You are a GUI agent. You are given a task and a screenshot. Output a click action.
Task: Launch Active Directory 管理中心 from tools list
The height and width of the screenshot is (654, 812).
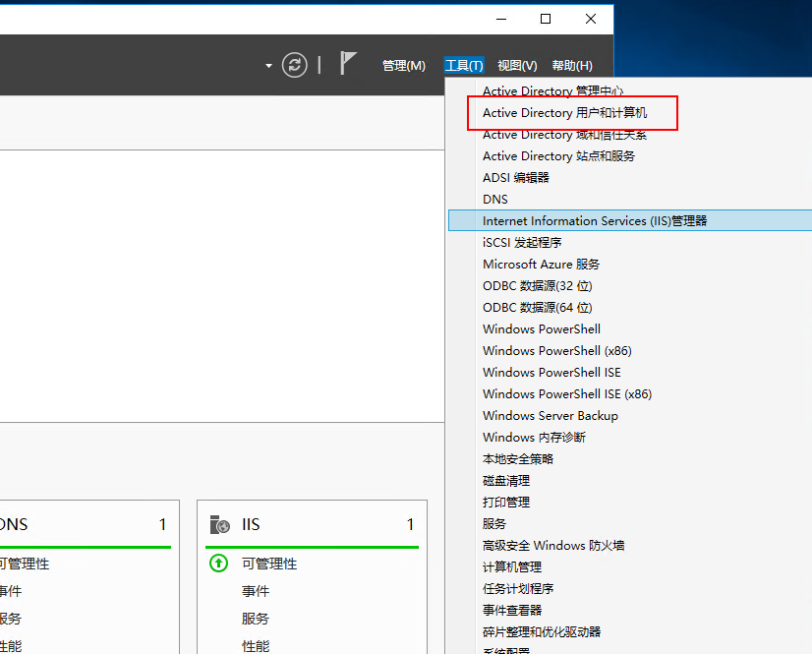(552, 91)
